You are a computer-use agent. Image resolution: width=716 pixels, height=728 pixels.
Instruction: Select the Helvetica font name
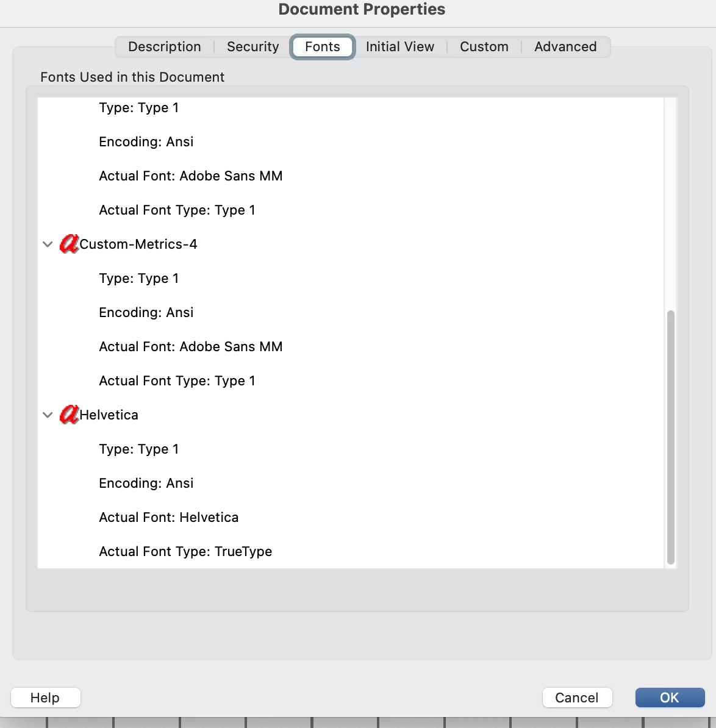109,415
